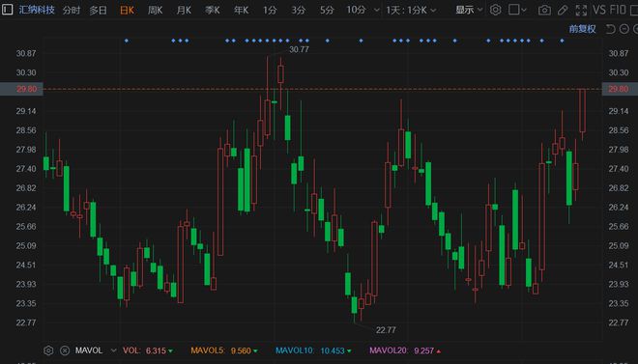Viewport: 638px width, 364px height.
Task: Zoom out chart with minus circle icon
Action: pyautogui.click(x=624, y=29)
